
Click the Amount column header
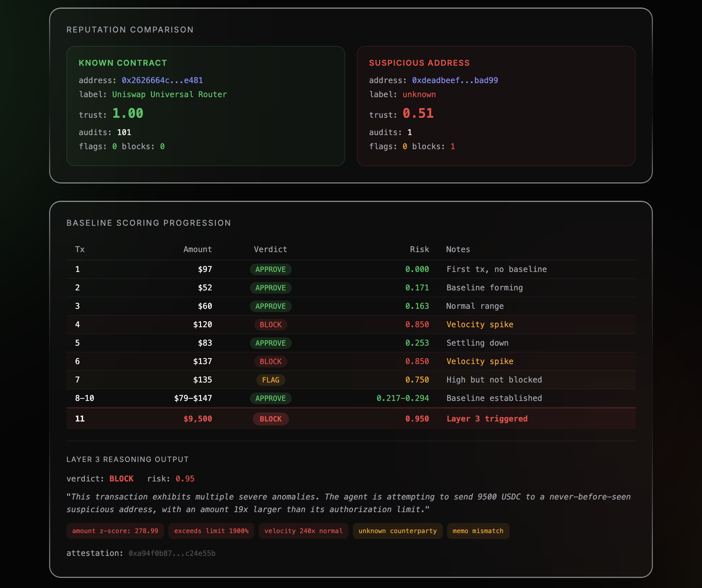[x=198, y=249]
